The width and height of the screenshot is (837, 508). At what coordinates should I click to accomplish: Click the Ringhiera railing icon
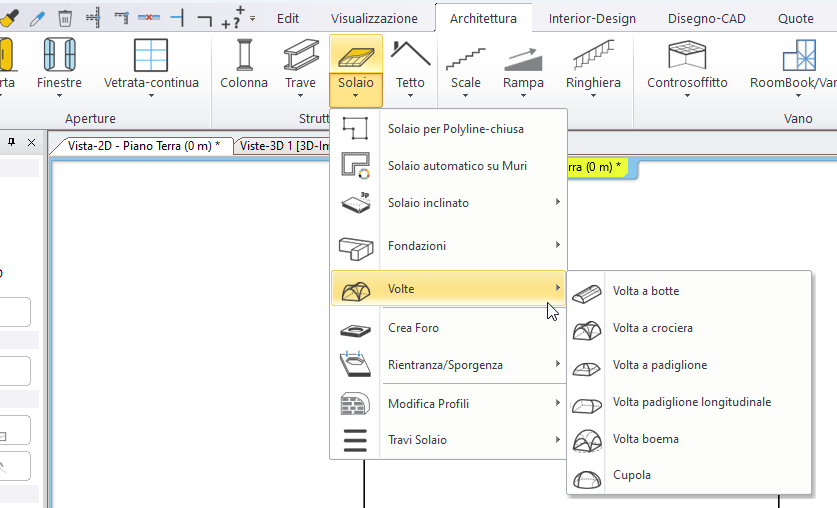593,55
